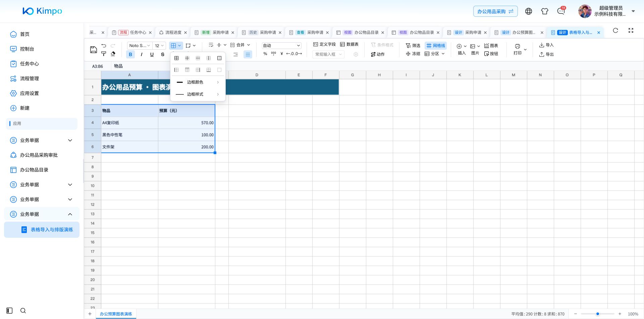This screenshot has height=319, width=644.
Task: Open the 分区 dropdown
Action: pos(435,54)
